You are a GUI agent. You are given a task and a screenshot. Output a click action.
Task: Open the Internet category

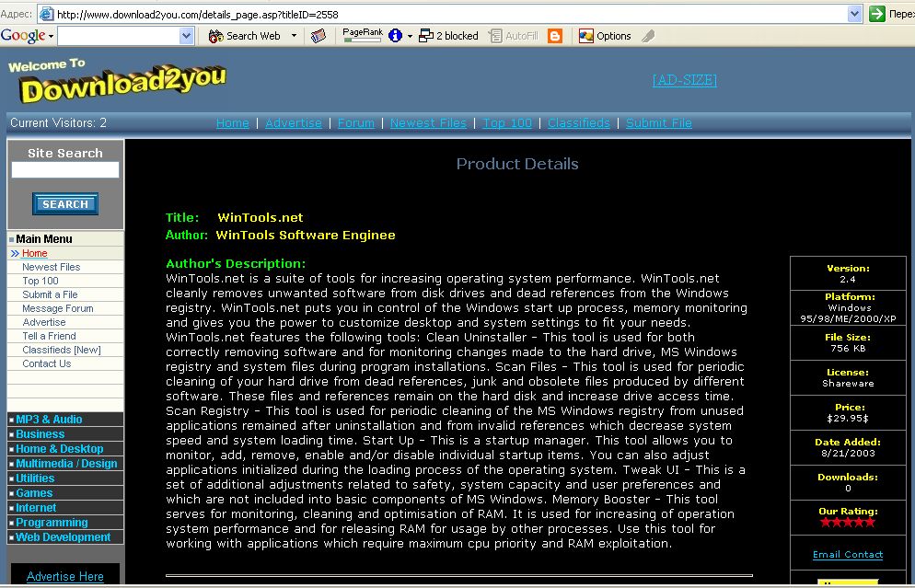click(36, 508)
